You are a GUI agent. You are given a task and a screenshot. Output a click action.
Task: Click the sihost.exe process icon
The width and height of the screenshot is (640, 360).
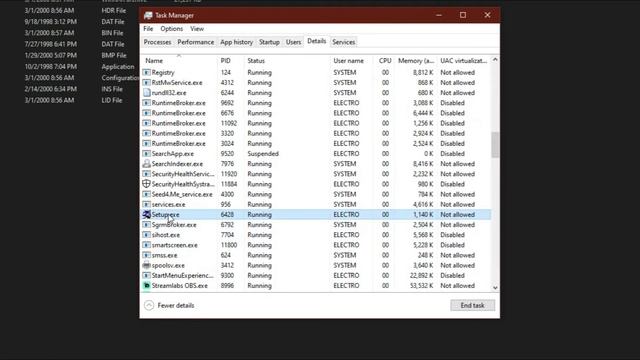coord(146,235)
